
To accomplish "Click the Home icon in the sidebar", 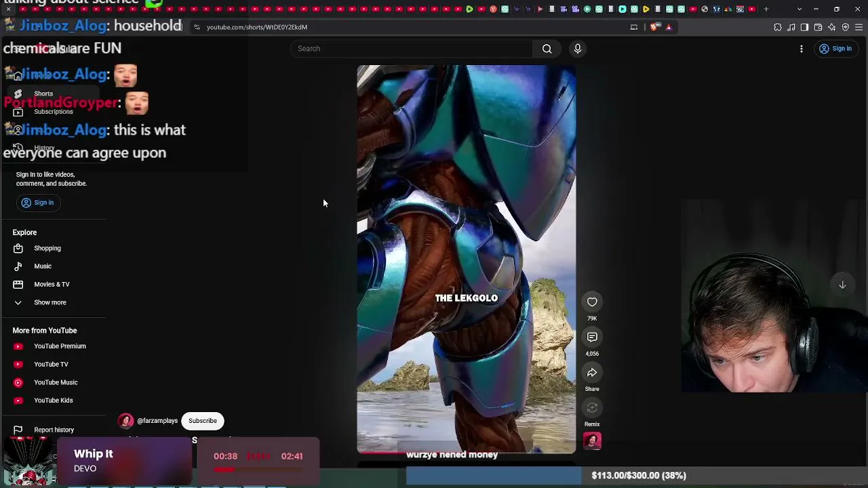I will pyautogui.click(x=18, y=76).
